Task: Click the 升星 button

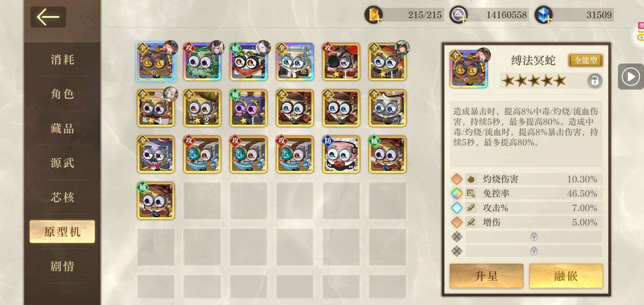Action: pos(486,276)
